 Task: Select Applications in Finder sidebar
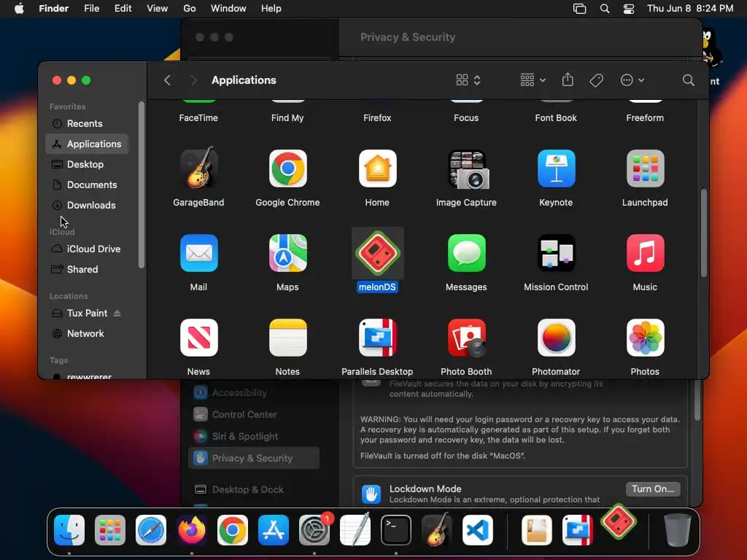87,144
